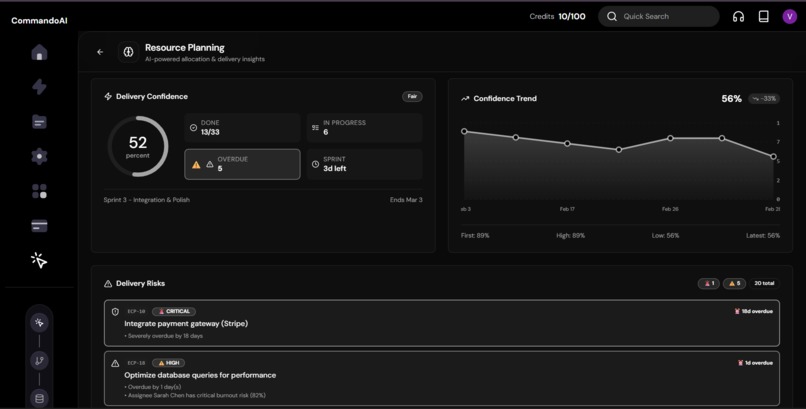Click Low: 56% statistic

(x=665, y=235)
